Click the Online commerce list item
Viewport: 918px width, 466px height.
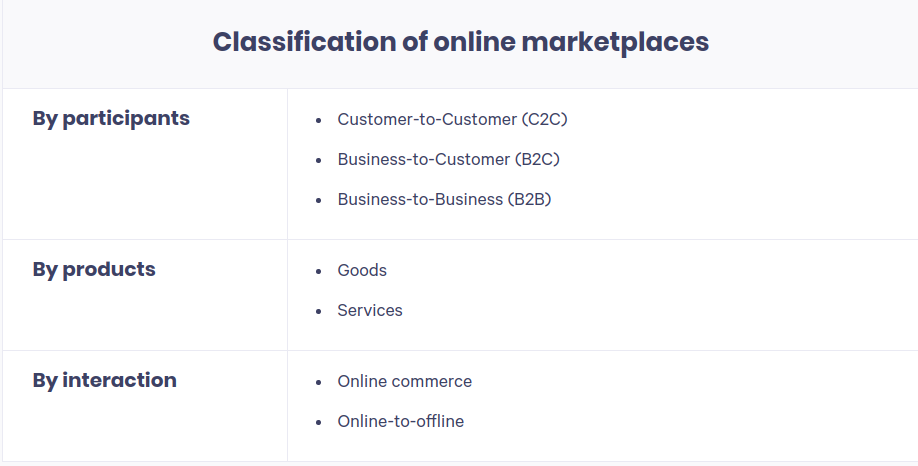tap(405, 381)
